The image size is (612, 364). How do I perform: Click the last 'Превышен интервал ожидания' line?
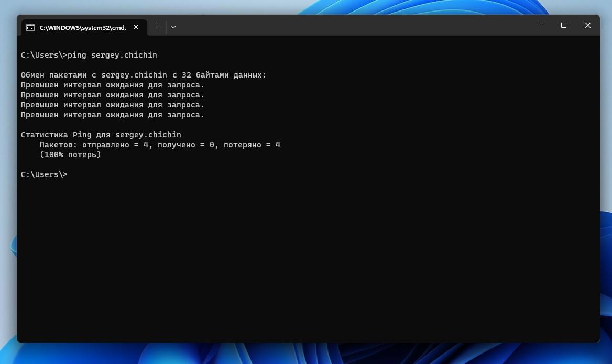(112, 115)
